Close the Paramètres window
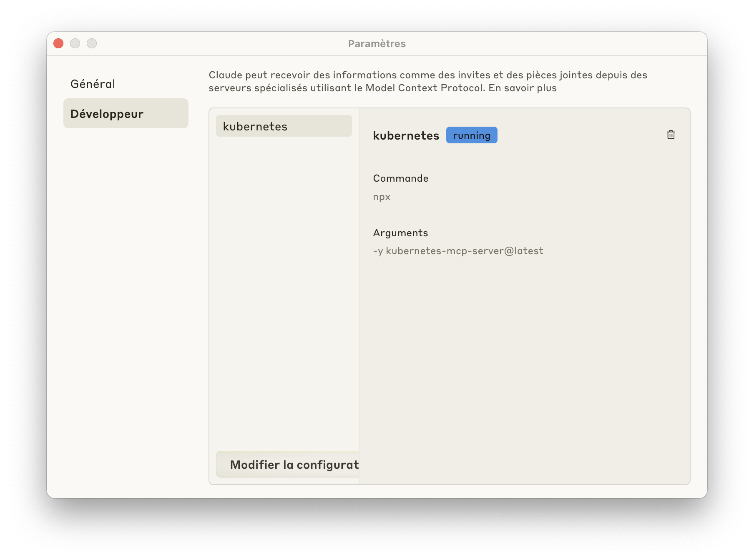Screen dimensions: 754x560 point(58,43)
